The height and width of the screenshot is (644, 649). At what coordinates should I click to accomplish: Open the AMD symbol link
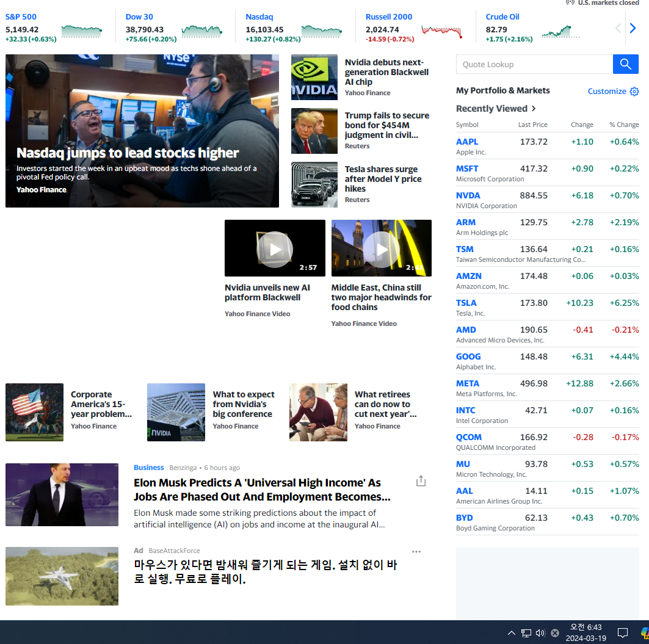[466, 330]
